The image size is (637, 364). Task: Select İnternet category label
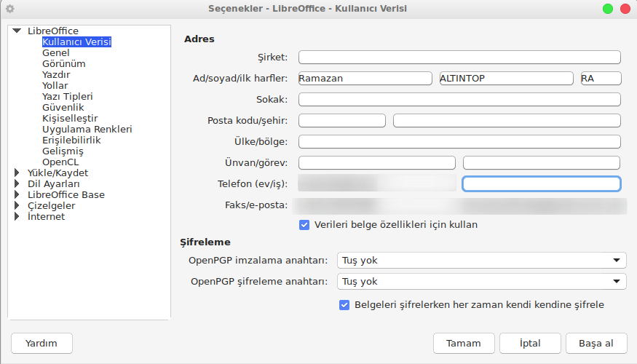(x=46, y=216)
